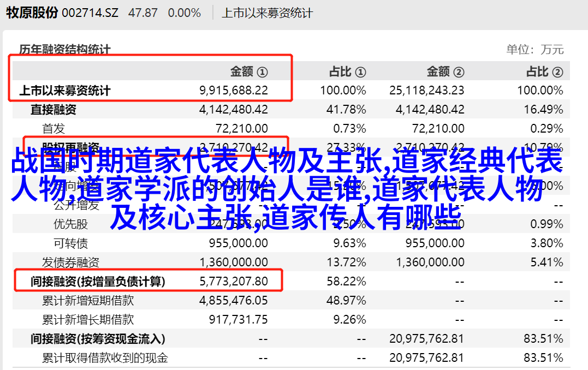Image resolution: width=588 pixels, height=370 pixels.
Task: Select the 3.80% share value
Action: (547, 243)
